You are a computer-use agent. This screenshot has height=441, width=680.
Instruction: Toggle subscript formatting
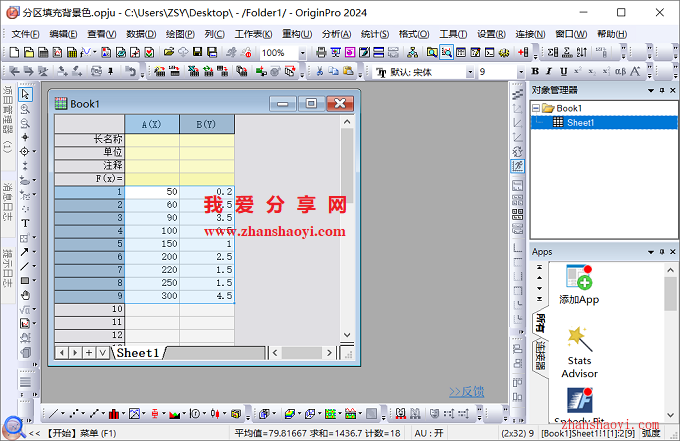point(592,72)
